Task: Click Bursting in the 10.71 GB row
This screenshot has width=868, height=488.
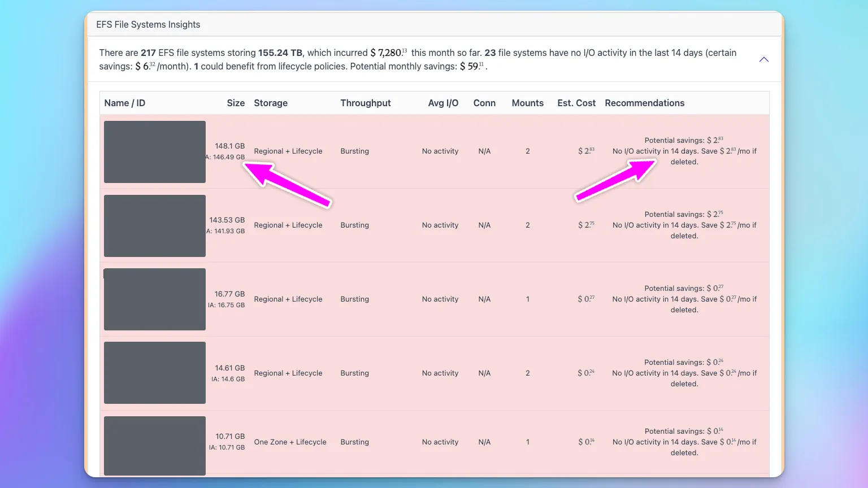Action: 355,442
